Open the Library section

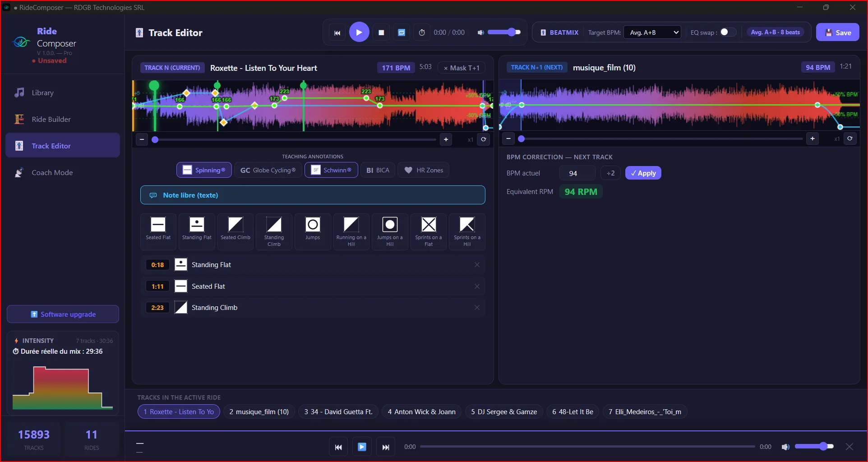point(63,92)
